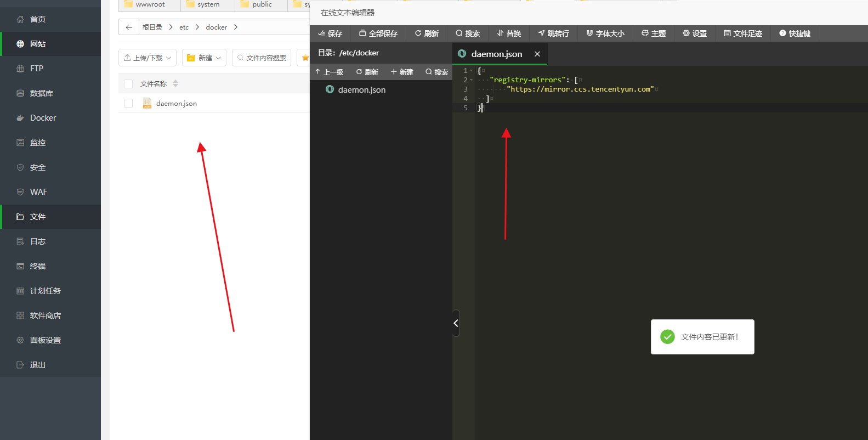This screenshot has width=868, height=440.
Task: Click 上一级 parent directory in editor sidebar
Action: pyautogui.click(x=329, y=72)
